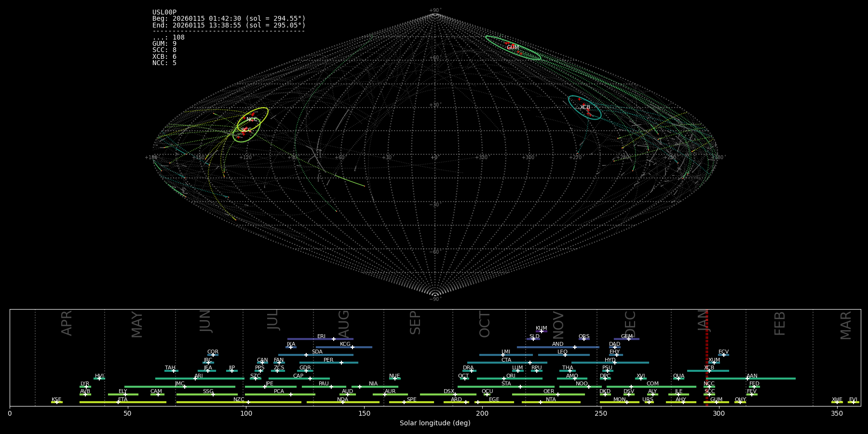Pick the SCC radiant label on sky map
868x434 pixels.
pyautogui.click(x=246, y=130)
